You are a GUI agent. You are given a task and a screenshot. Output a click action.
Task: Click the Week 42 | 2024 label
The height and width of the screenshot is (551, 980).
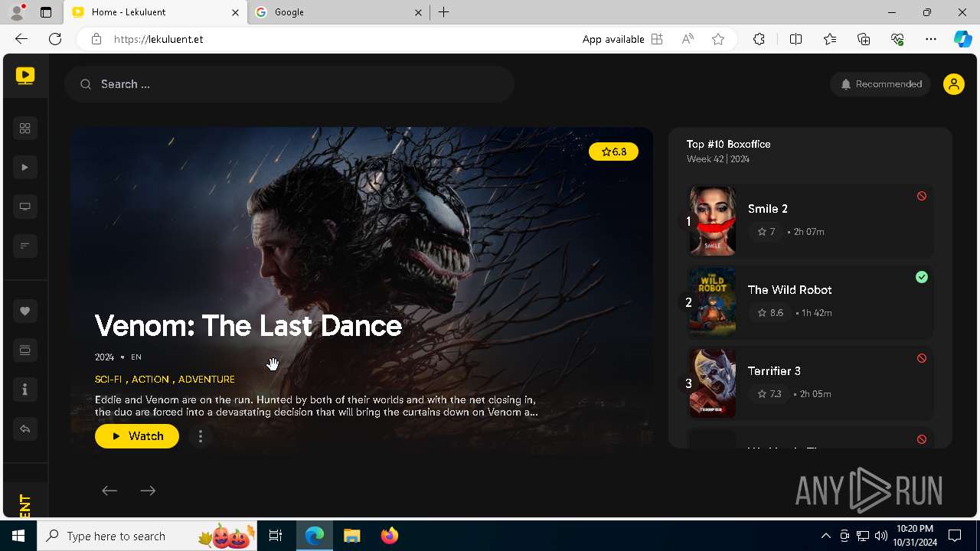[718, 159]
